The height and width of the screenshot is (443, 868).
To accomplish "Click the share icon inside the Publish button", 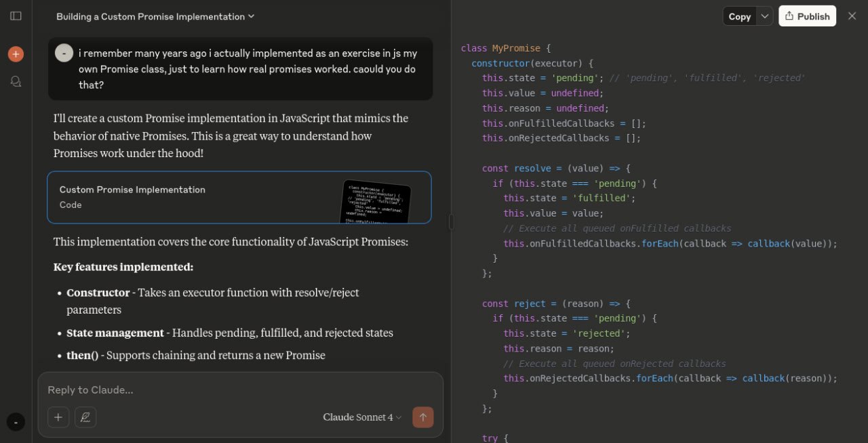I will [789, 16].
